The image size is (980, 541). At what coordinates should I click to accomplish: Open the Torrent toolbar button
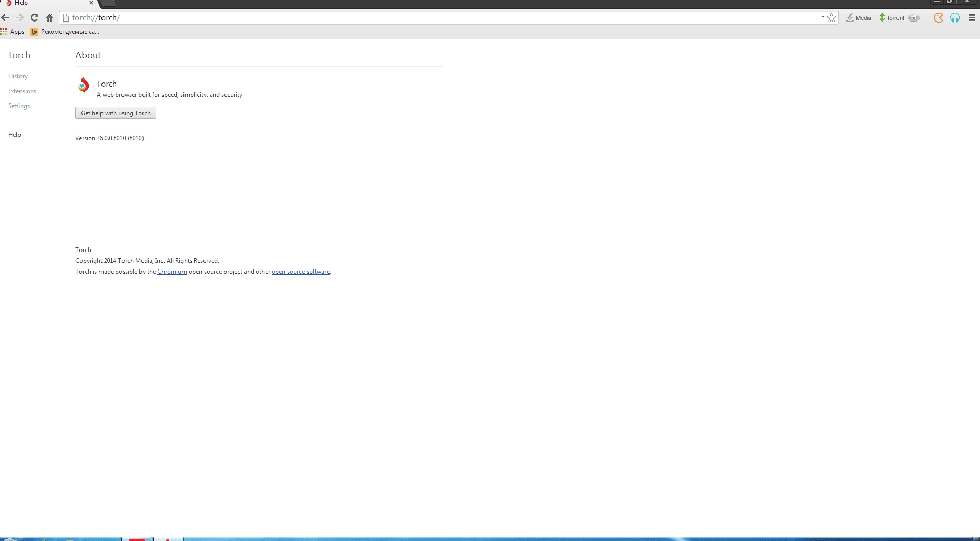tap(892, 18)
